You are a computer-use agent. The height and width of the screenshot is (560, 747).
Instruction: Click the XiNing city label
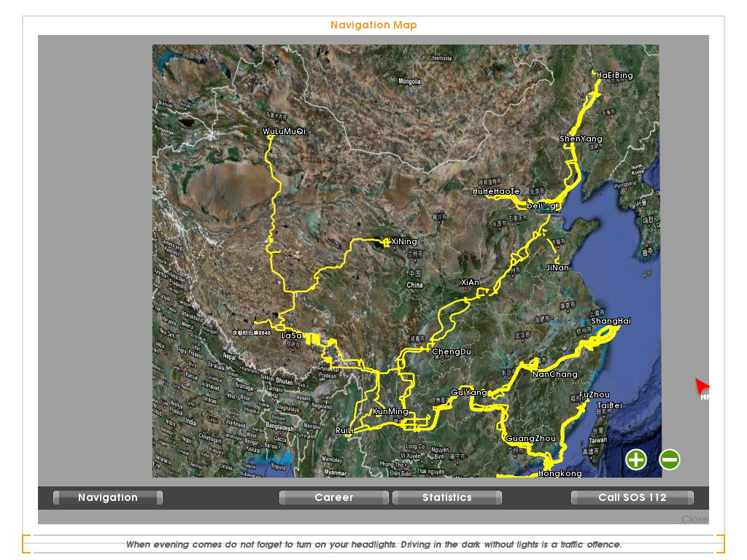(x=404, y=241)
